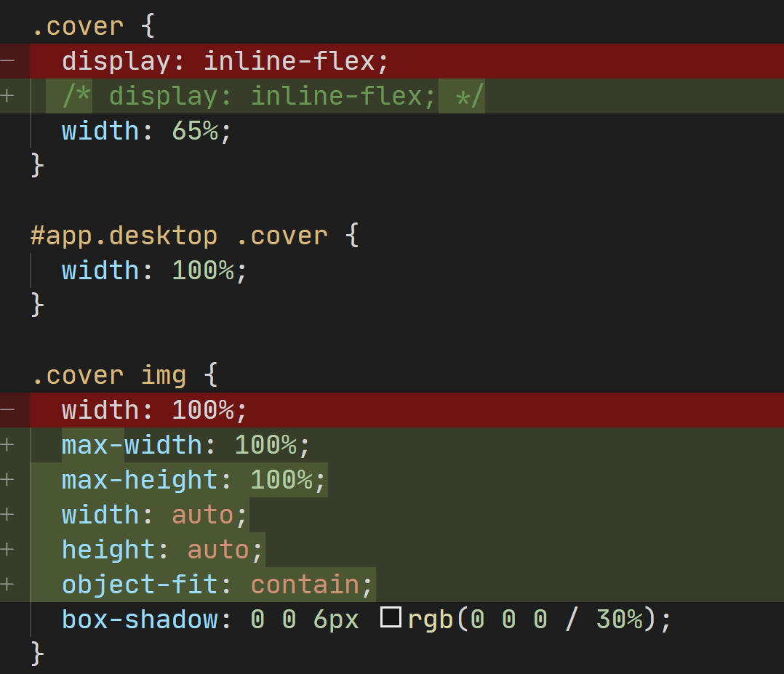
Task: Open the rgb black color swatch picker
Action: 391,617
